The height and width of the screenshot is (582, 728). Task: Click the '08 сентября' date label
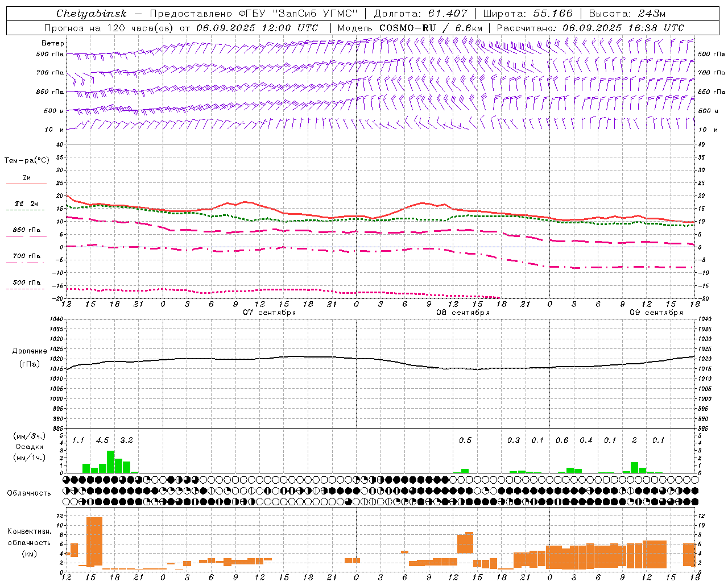click(x=462, y=313)
